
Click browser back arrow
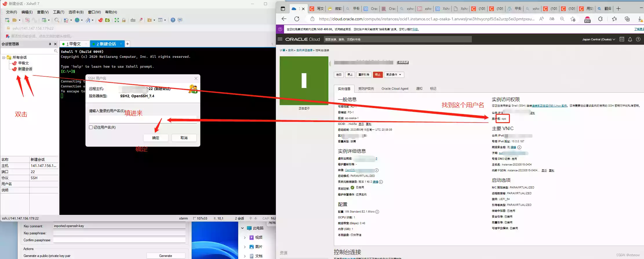(284, 19)
